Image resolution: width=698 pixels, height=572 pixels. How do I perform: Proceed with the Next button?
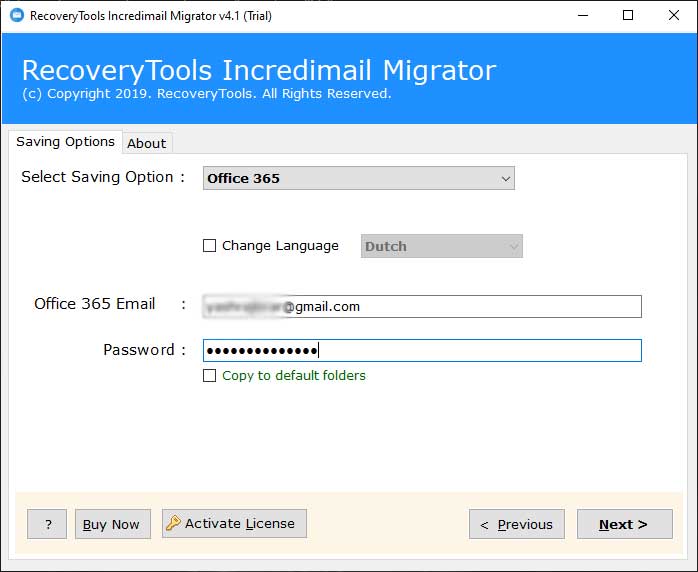(625, 524)
